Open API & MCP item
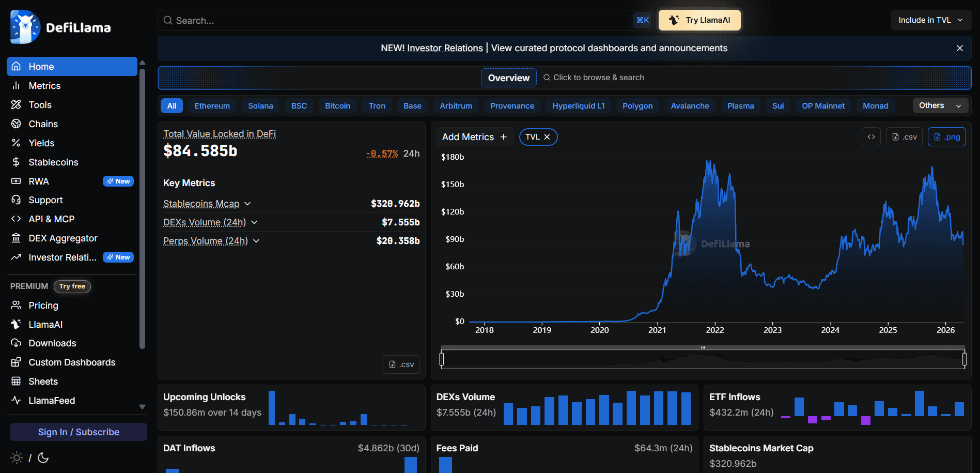This screenshot has width=980, height=473. coord(72,219)
